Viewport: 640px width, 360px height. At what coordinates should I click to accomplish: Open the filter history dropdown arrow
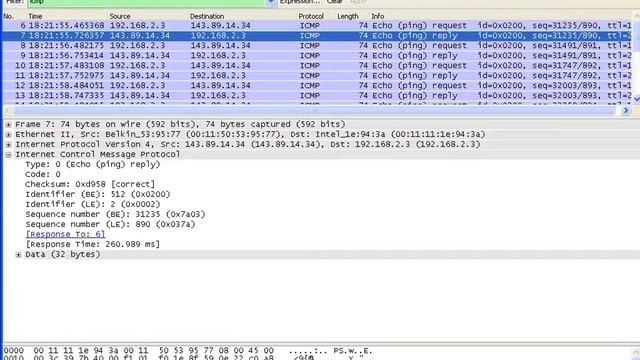tap(271, 2)
